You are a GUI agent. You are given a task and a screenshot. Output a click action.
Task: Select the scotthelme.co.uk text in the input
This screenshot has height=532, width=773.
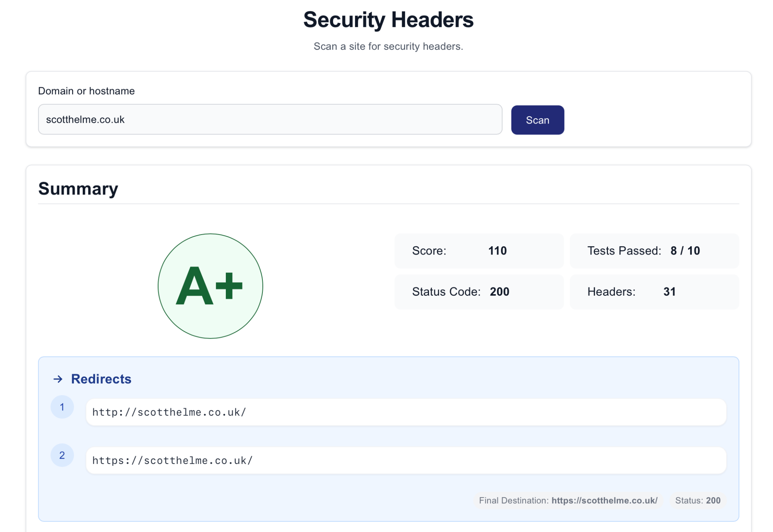coord(85,119)
